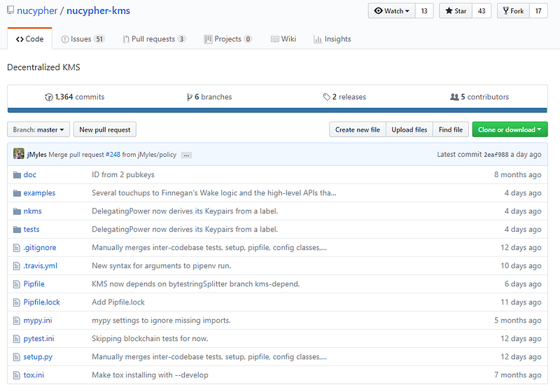Open the .gitignore file
This screenshot has width=560, height=392.
pyautogui.click(x=40, y=247)
